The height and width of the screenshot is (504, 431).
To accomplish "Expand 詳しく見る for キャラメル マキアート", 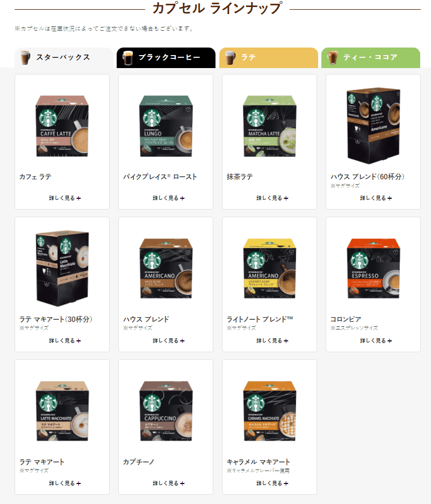I will (x=272, y=483).
